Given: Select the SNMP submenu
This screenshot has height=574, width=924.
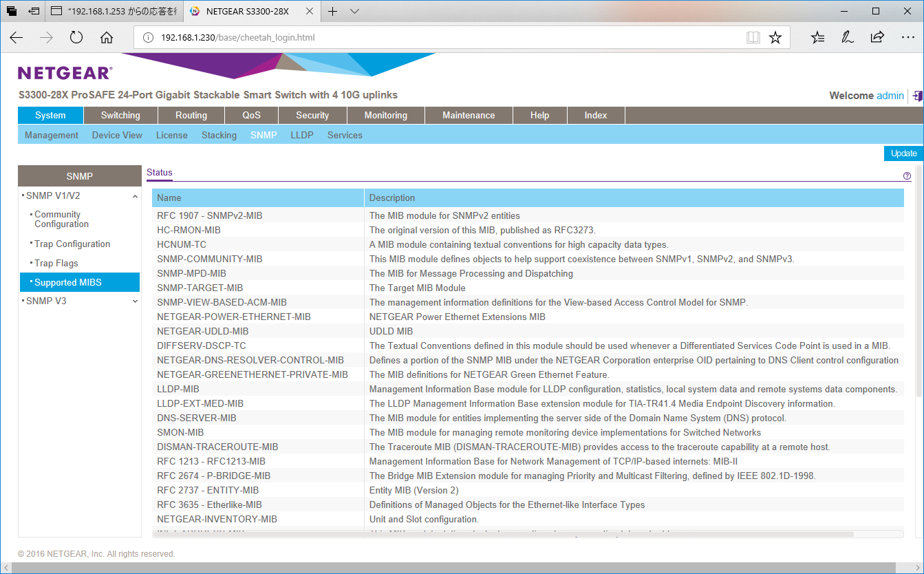Looking at the screenshot, I should click(x=264, y=135).
